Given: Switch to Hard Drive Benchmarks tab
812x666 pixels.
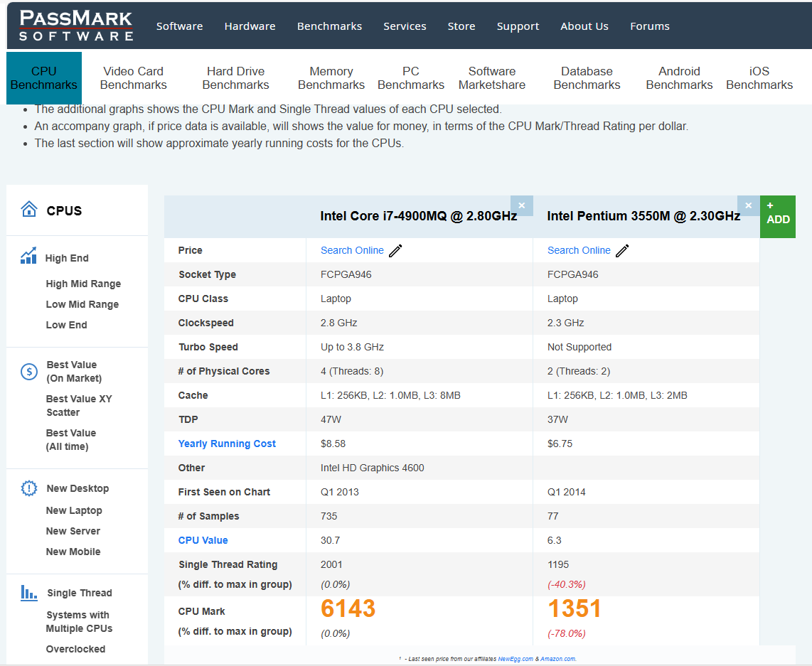Looking at the screenshot, I should click(235, 78).
